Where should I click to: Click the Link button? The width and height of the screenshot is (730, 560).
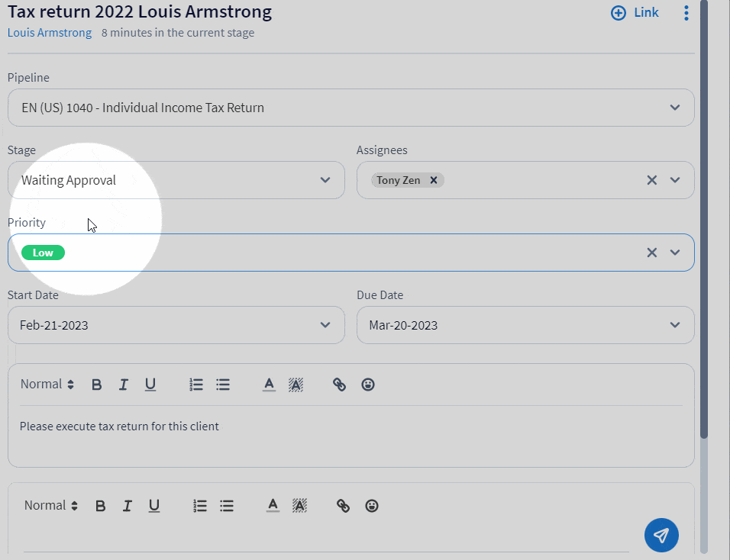(x=635, y=12)
